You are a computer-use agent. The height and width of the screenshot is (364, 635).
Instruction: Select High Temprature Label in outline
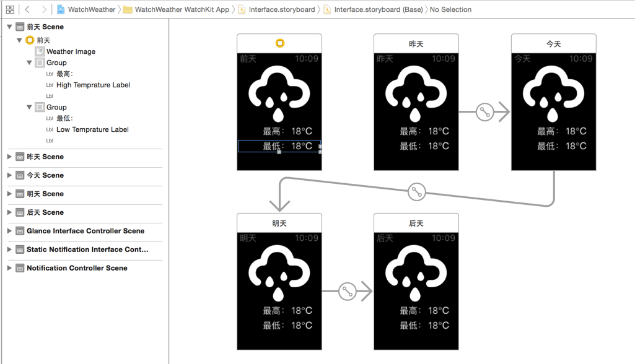point(93,85)
